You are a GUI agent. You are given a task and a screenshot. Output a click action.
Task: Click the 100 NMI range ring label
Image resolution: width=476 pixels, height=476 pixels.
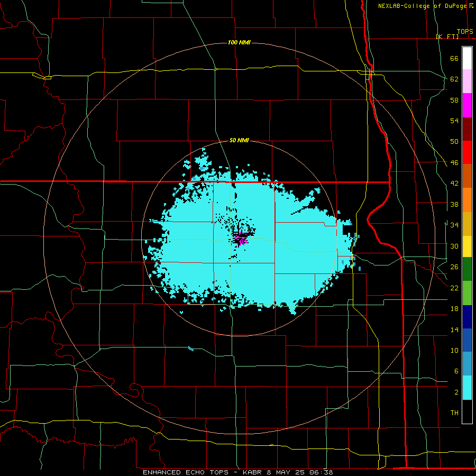click(x=239, y=42)
